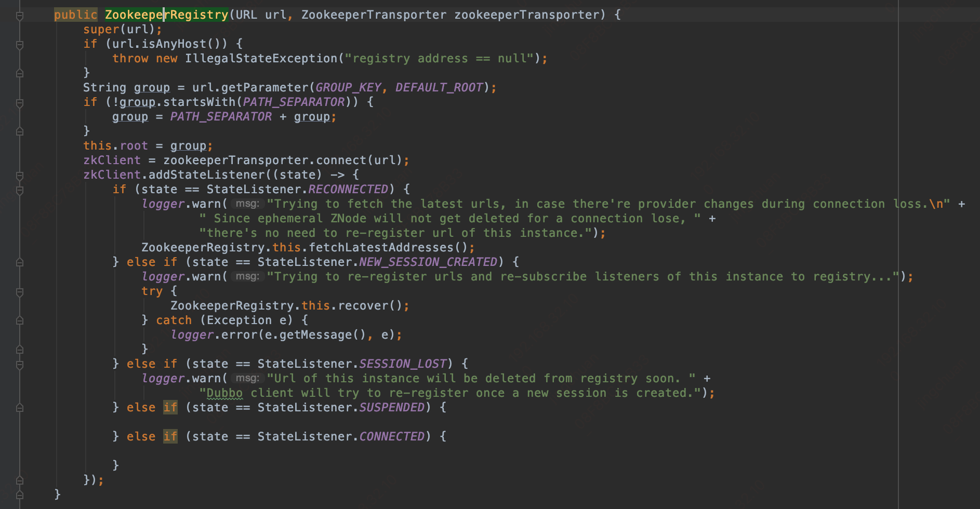Click the addStateListener method name

tap(207, 175)
